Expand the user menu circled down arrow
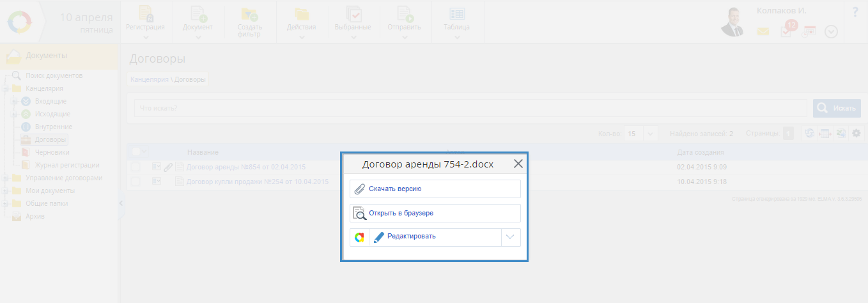Image resolution: width=868 pixels, height=303 pixels. tap(831, 31)
